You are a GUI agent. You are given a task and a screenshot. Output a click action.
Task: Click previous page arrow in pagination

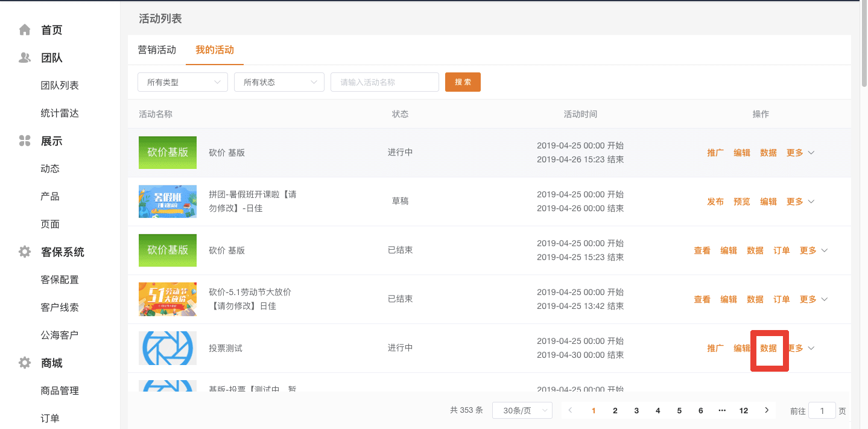(571, 410)
